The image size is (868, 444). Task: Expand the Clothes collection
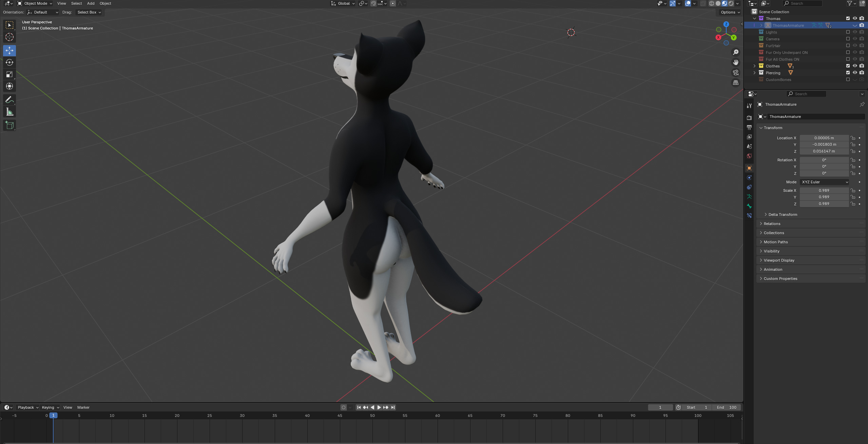click(754, 66)
